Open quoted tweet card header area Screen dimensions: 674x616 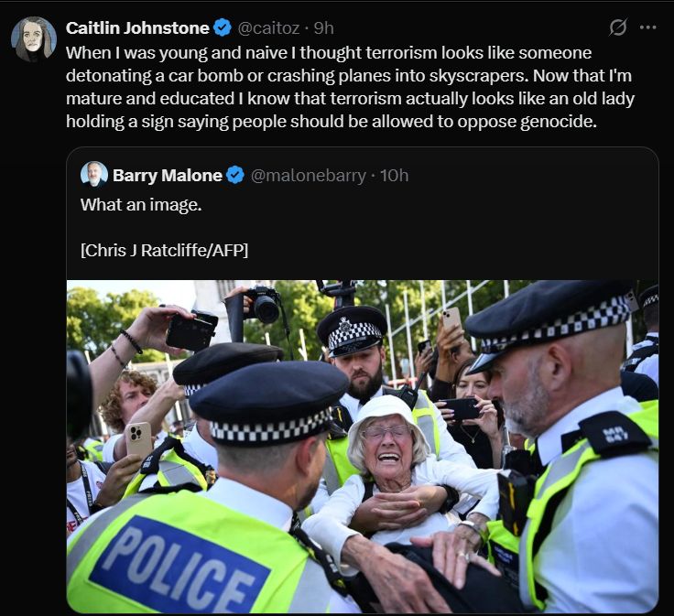(x=245, y=175)
